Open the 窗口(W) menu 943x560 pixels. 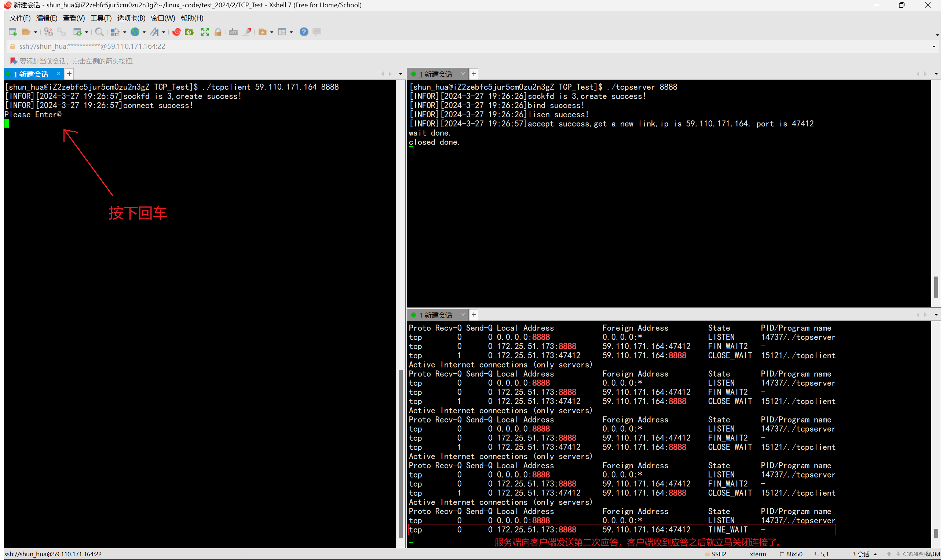coord(163,18)
